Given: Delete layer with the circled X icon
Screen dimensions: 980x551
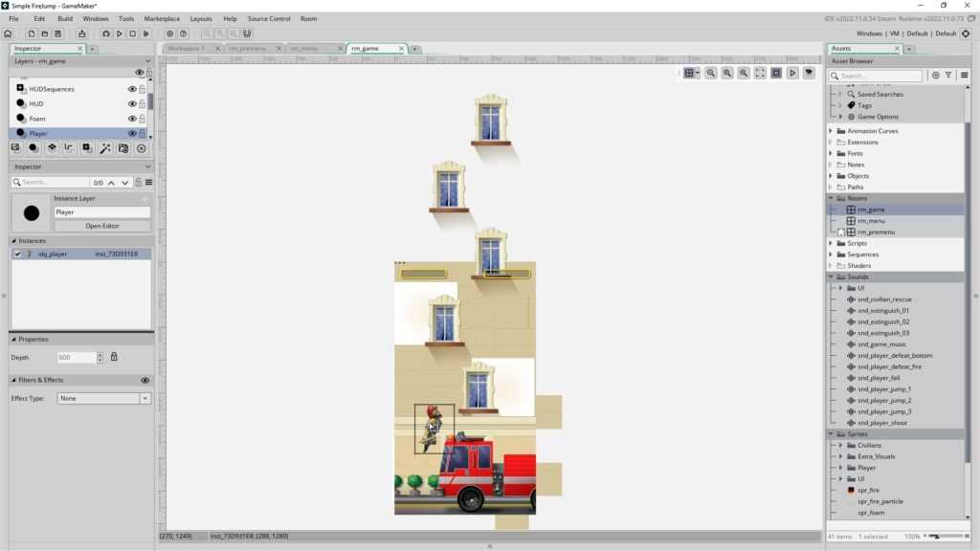Looking at the screenshot, I should point(142,148).
